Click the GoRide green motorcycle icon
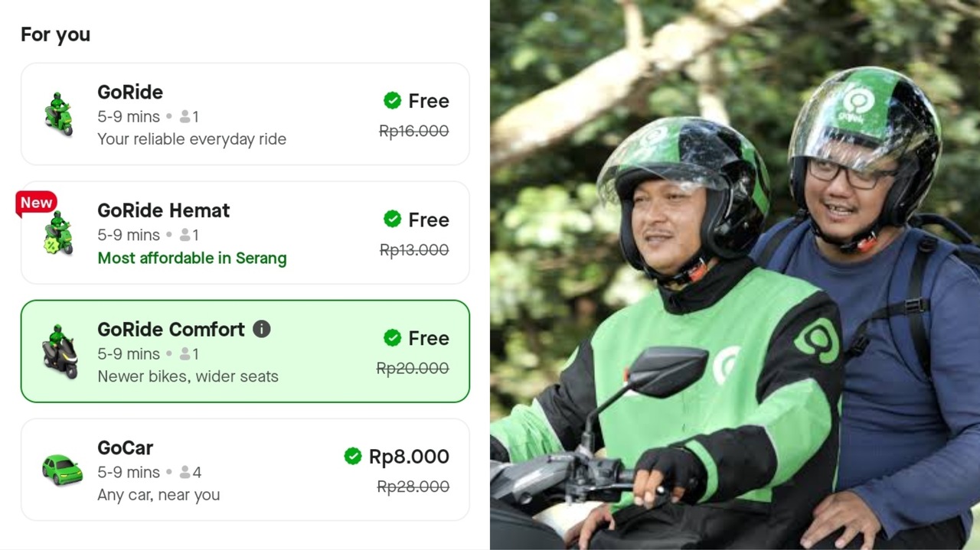This screenshot has width=980, height=550. point(58,114)
